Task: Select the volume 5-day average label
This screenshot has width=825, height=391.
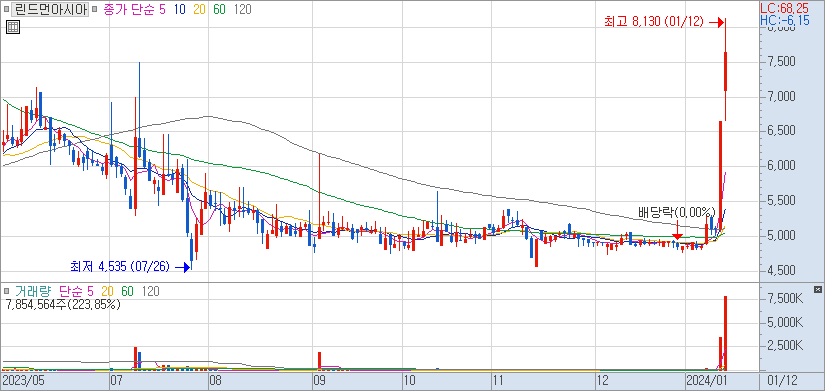Action: (x=90, y=290)
